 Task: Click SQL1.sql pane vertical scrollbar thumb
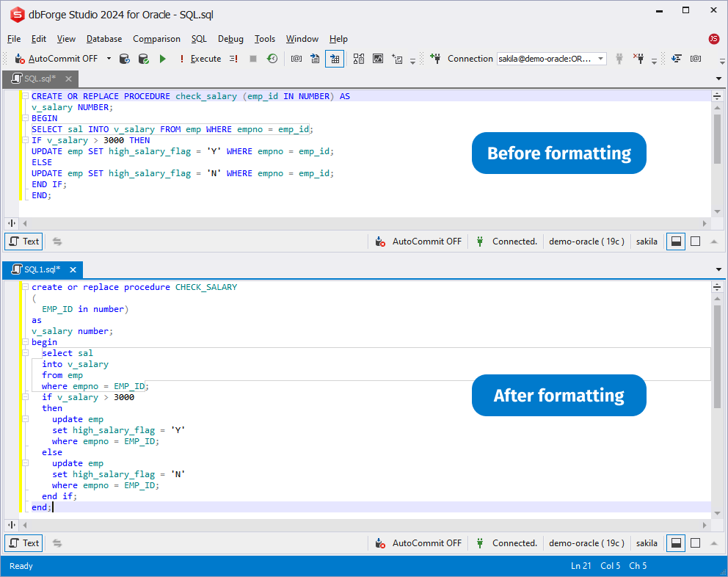pos(717,358)
